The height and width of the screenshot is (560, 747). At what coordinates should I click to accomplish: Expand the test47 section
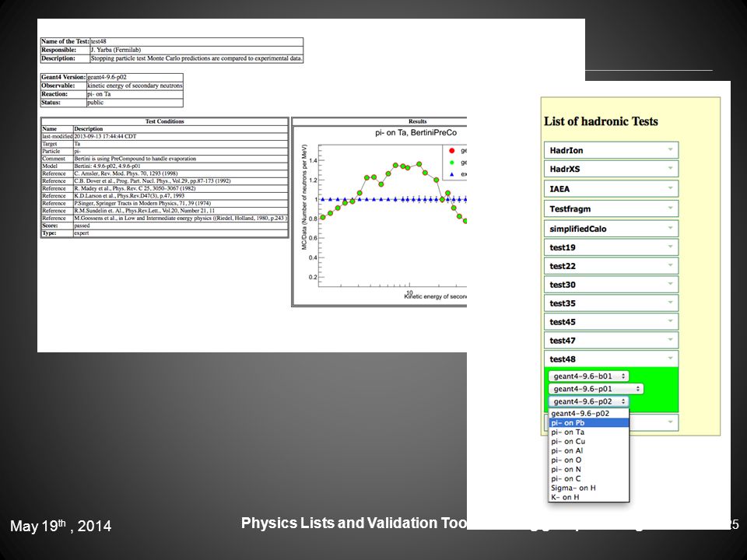click(x=611, y=341)
